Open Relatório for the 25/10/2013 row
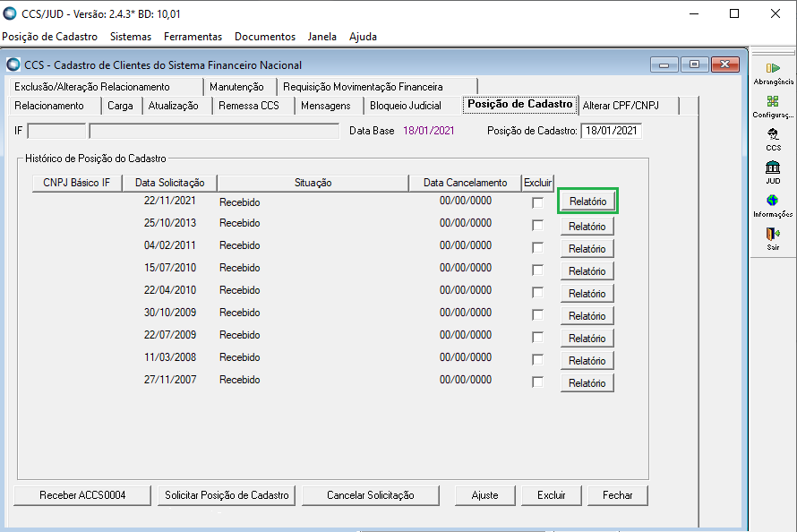This screenshot has height=532, width=797. click(587, 226)
